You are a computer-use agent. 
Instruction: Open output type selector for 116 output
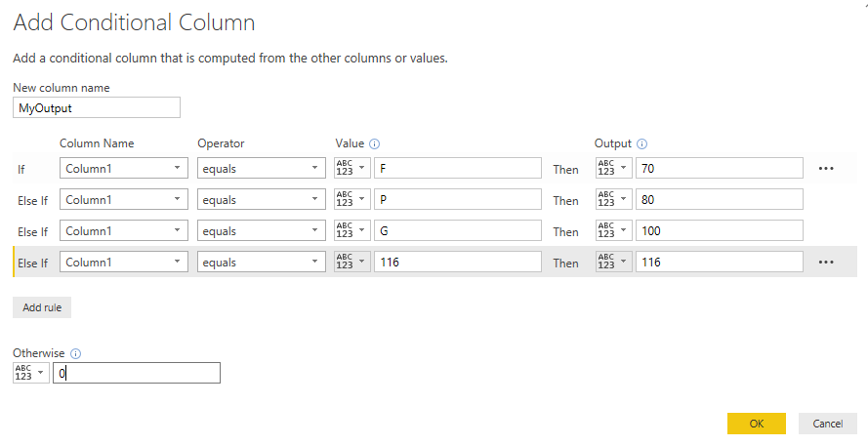[x=614, y=262]
